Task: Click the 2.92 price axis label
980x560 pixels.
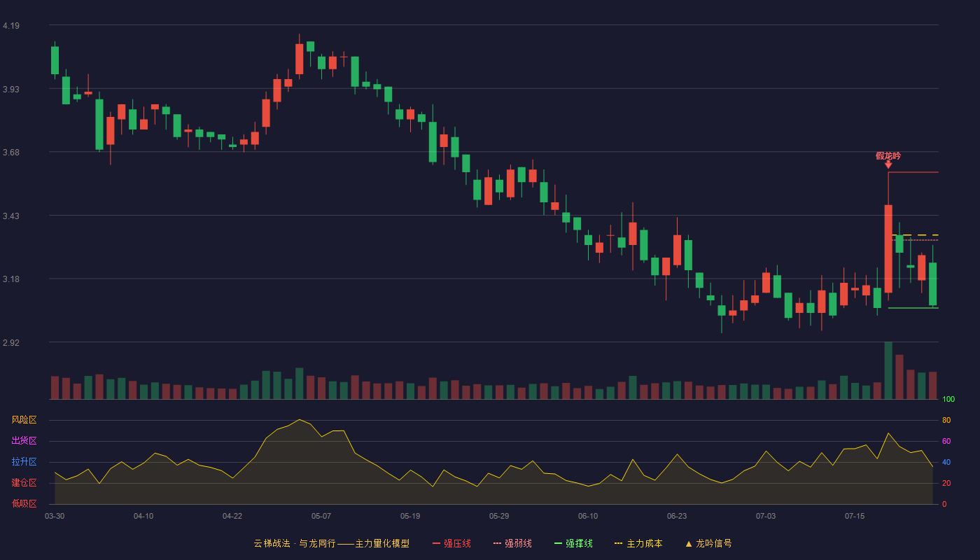Action: point(11,343)
